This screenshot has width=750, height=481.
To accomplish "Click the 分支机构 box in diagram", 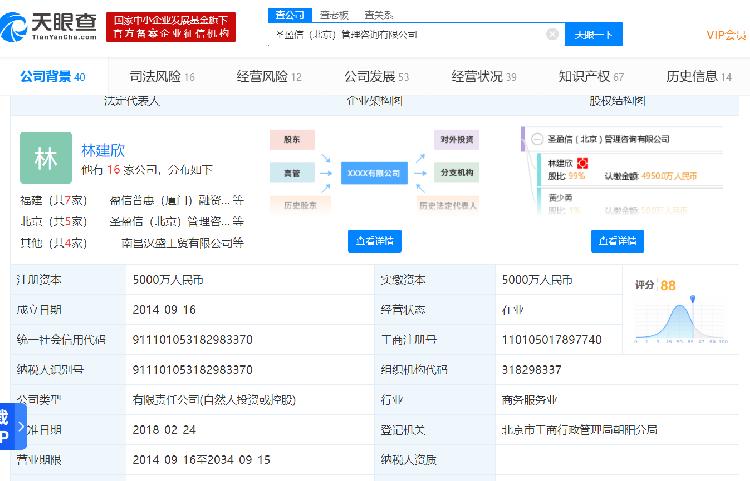I will (456, 173).
